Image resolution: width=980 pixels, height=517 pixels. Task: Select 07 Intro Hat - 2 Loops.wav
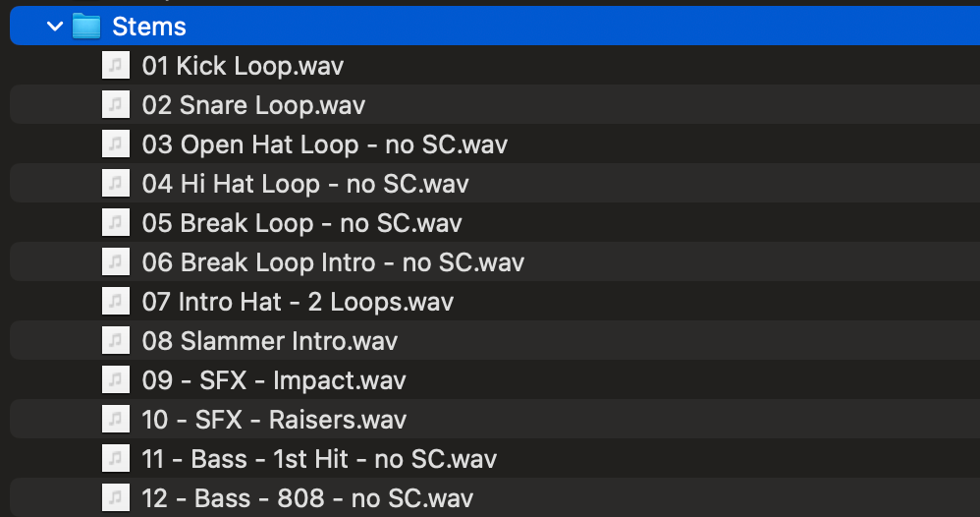click(x=298, y=302)
